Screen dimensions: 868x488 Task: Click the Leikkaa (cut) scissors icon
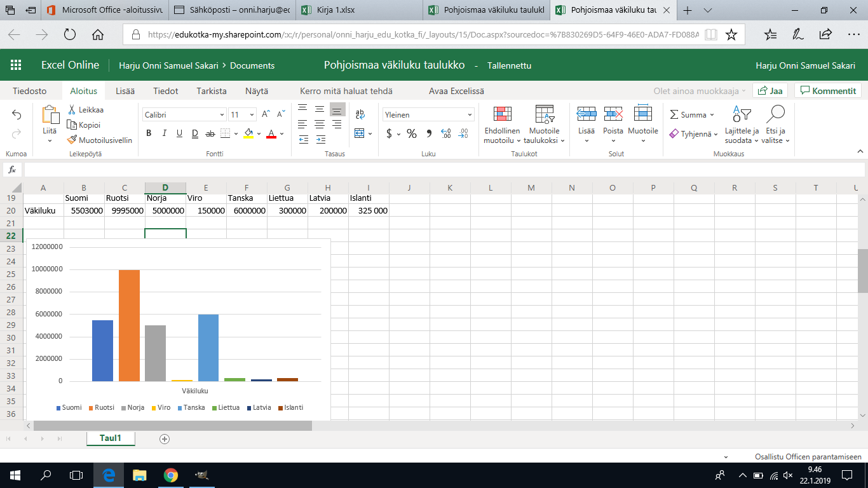72,110
